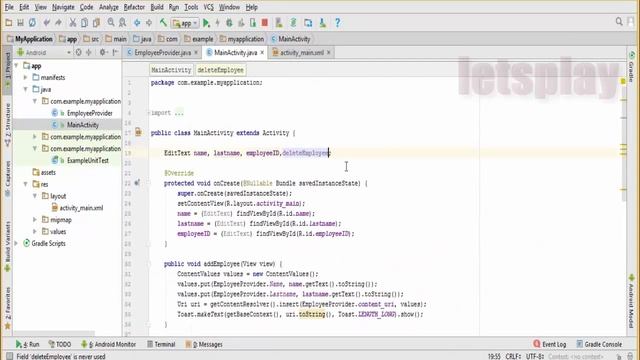Expand the mipmap folder

point(35,220)
